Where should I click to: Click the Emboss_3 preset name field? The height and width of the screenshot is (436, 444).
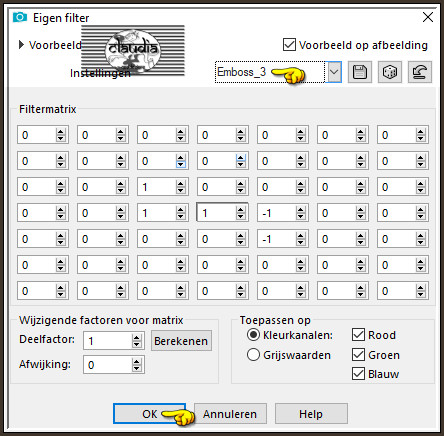[270, 72]
